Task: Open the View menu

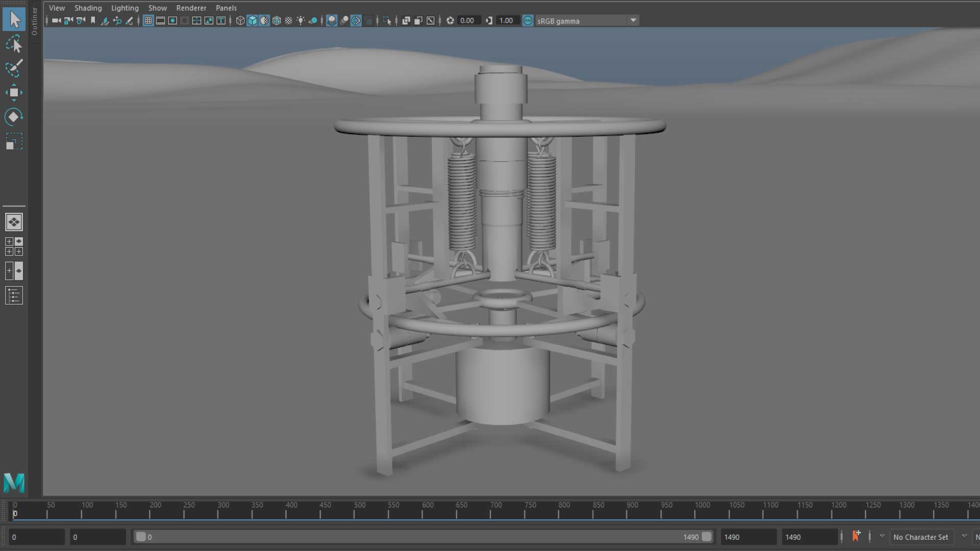Action: (x=57, y=8)
